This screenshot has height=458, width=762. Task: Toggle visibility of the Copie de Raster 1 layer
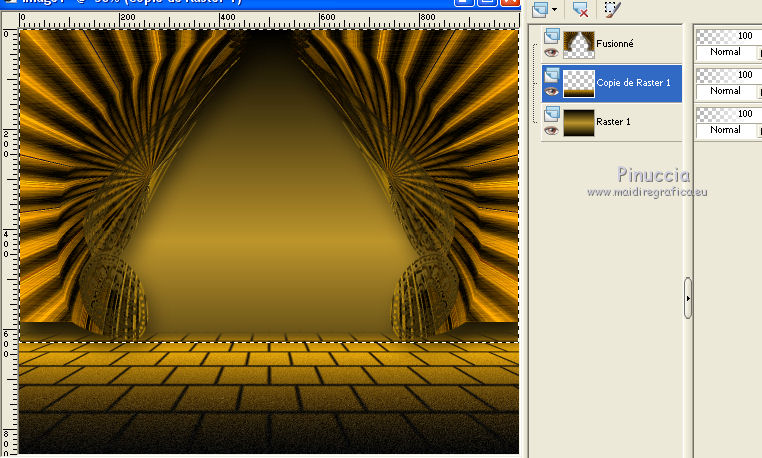tap(551, 91)
